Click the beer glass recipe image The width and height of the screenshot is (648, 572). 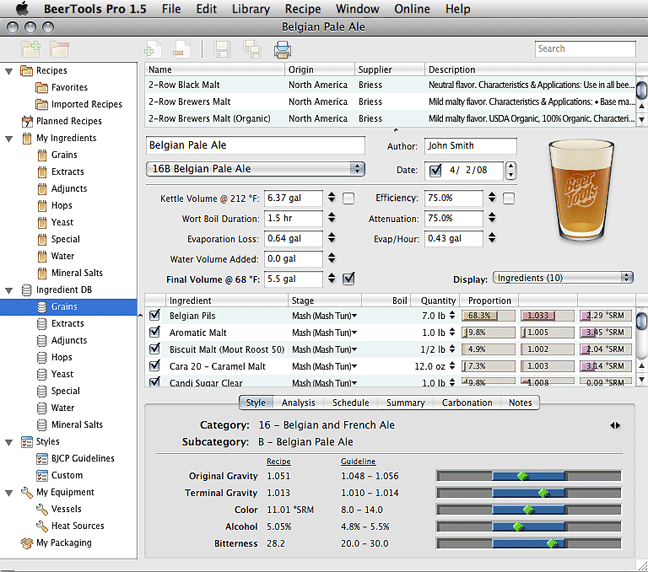pyautogui.click(x=583, y=189)
